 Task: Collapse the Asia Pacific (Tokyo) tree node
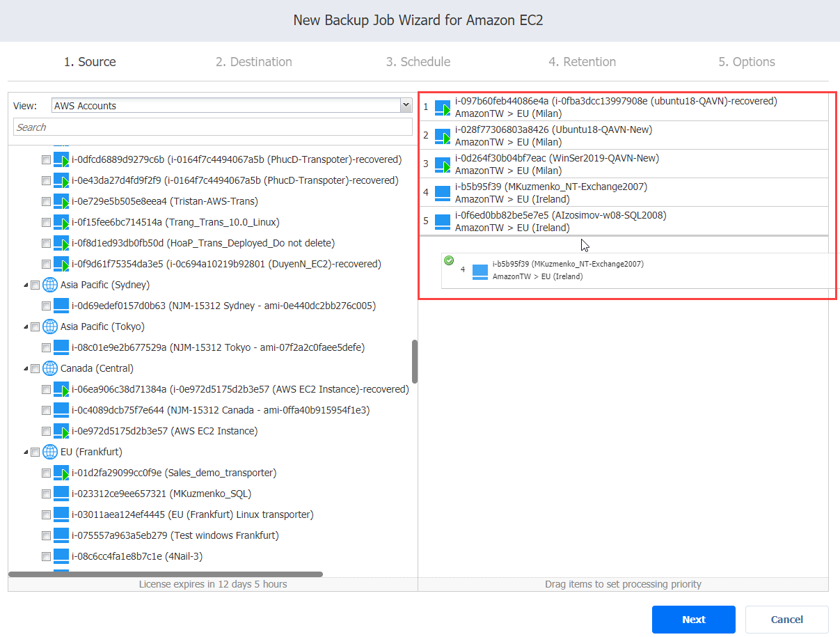(26, 327)
